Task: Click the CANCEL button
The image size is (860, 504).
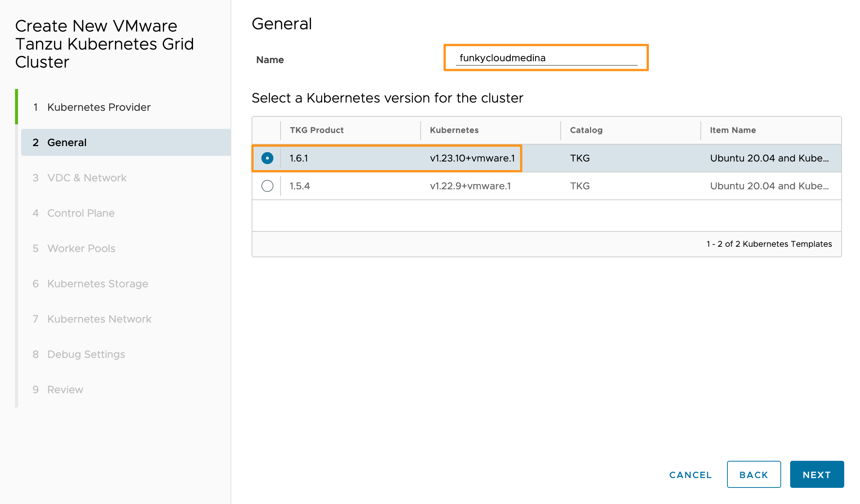Action: coord(690,475)
